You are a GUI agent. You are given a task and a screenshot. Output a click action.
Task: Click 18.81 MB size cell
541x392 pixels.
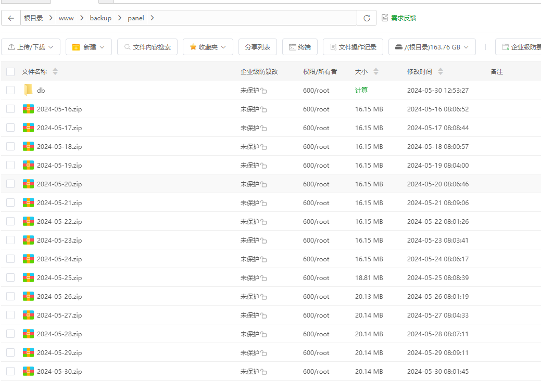point(369,278)
